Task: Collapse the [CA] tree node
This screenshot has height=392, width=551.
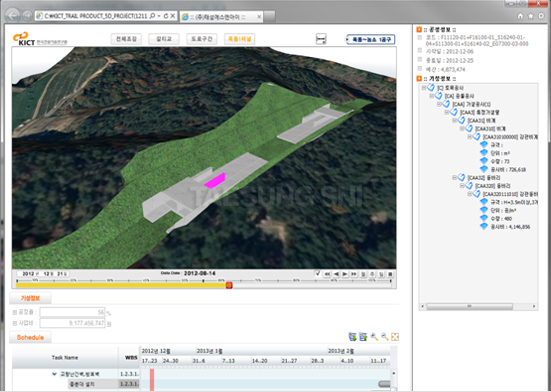Action: (432, 96)
